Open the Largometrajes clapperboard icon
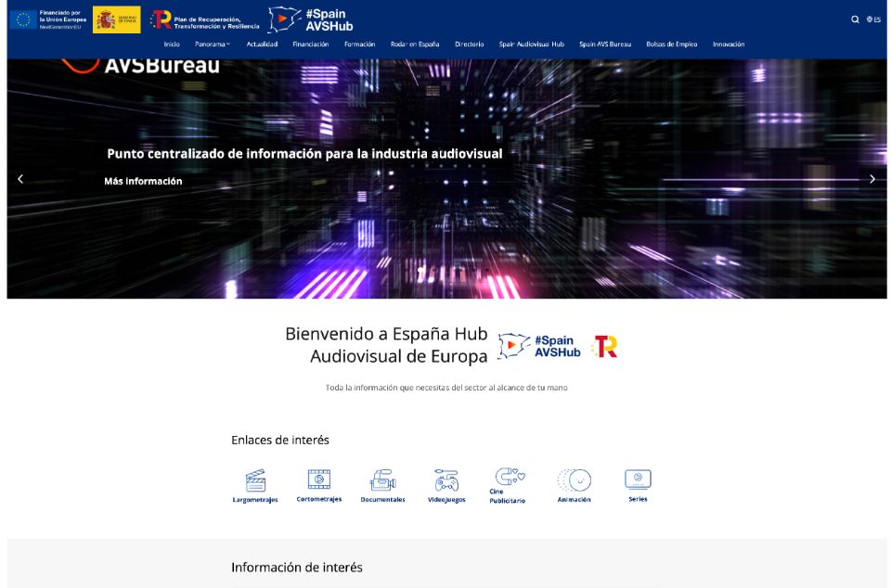The image size is (891, 588). coord(255,480)
